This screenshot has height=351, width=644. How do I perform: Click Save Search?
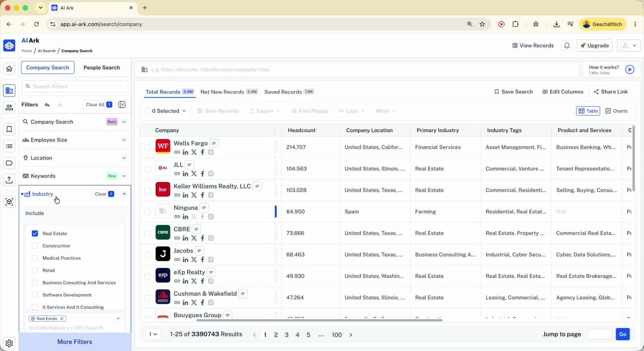(x=513, y=92)
